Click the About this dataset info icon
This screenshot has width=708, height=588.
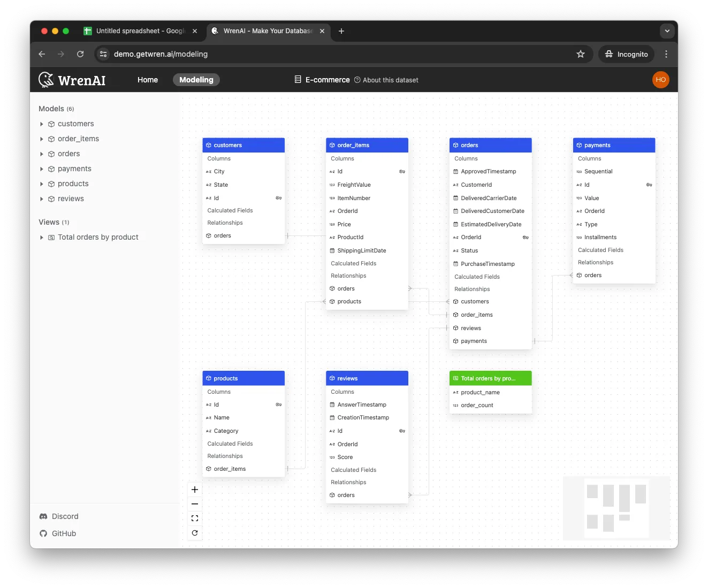click(357, 80)
